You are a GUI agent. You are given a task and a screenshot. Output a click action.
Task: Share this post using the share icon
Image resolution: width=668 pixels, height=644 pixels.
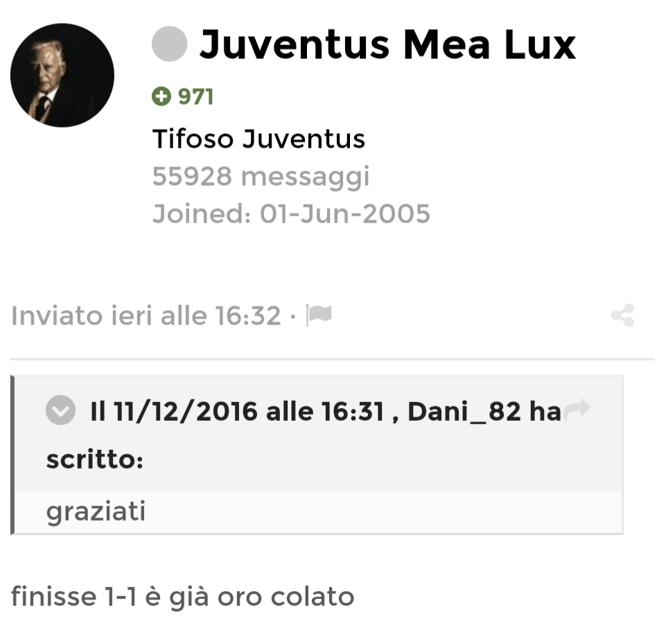tap(622, 315)
